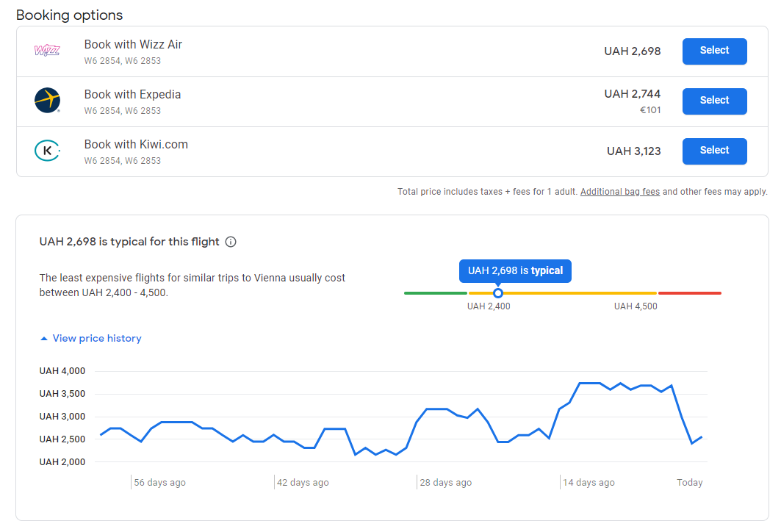Click the 'Book with Expedia' row text
Screen dimensions: 781x532
click(132, 95)
